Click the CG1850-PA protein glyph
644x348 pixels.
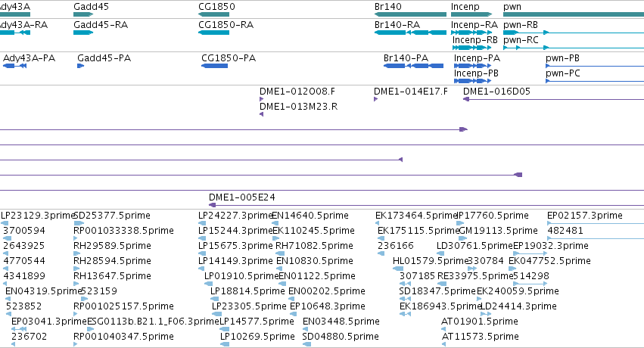click(214, 66)
